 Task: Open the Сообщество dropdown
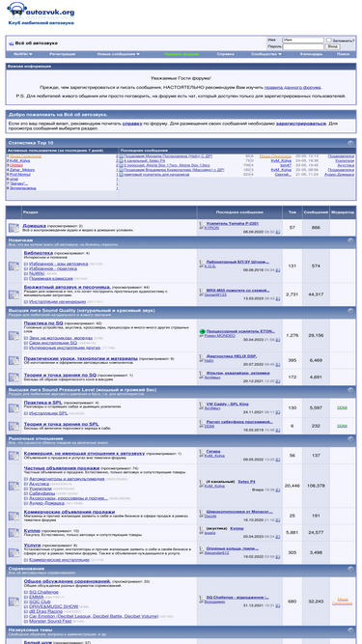pos(266,54)
